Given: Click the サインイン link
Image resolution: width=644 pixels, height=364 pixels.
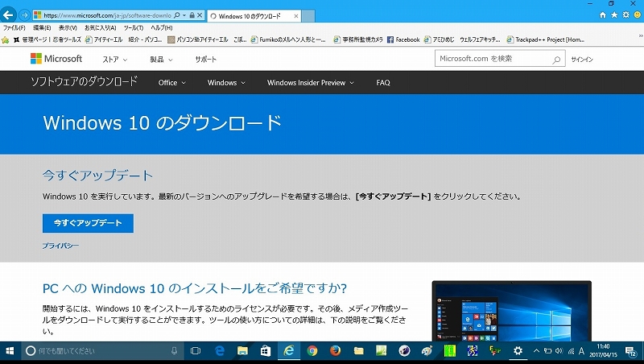Looking at the screenshot, I should pos(582,59).
